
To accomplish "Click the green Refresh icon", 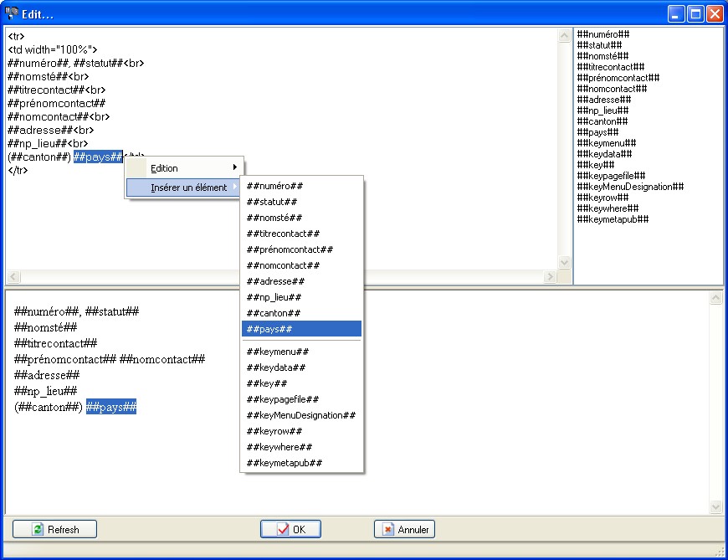I will [38, 529].
